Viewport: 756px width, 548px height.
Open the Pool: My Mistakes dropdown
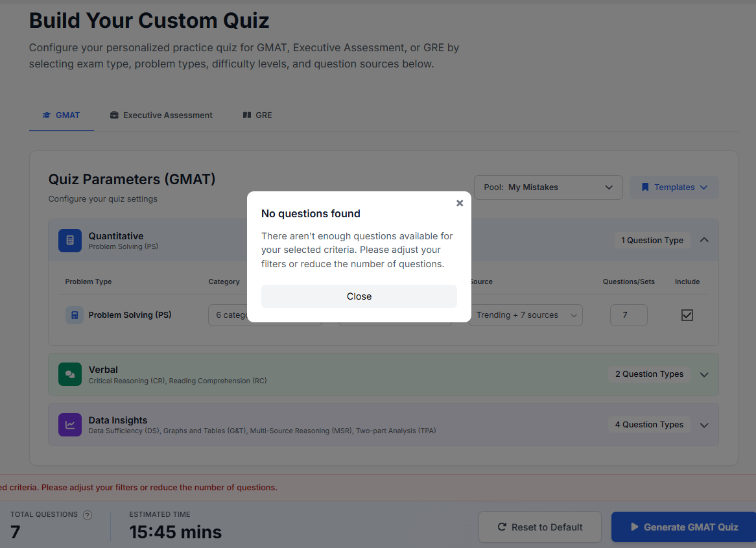(x=548, y=187)
